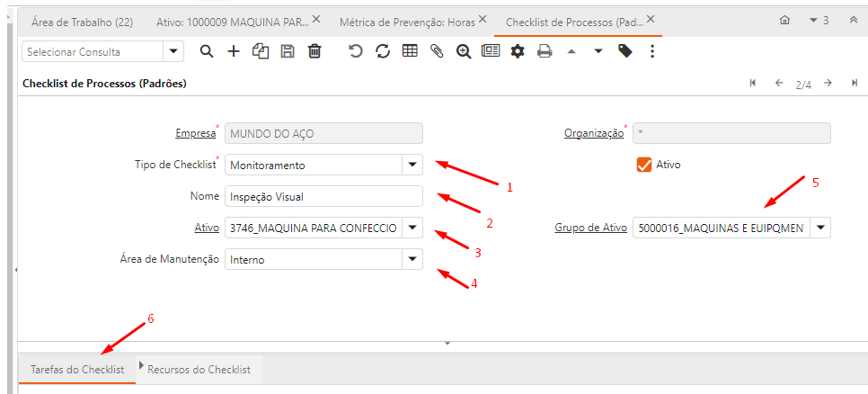Click the tag label icon in toolbar
The height and width of the screenshot is (394, 868).
625,51
